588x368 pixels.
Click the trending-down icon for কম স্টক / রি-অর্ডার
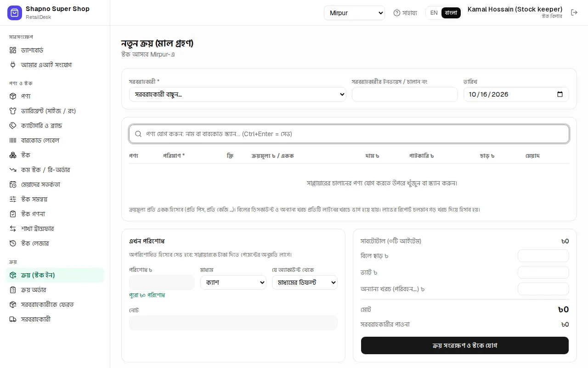pos(13,170)
